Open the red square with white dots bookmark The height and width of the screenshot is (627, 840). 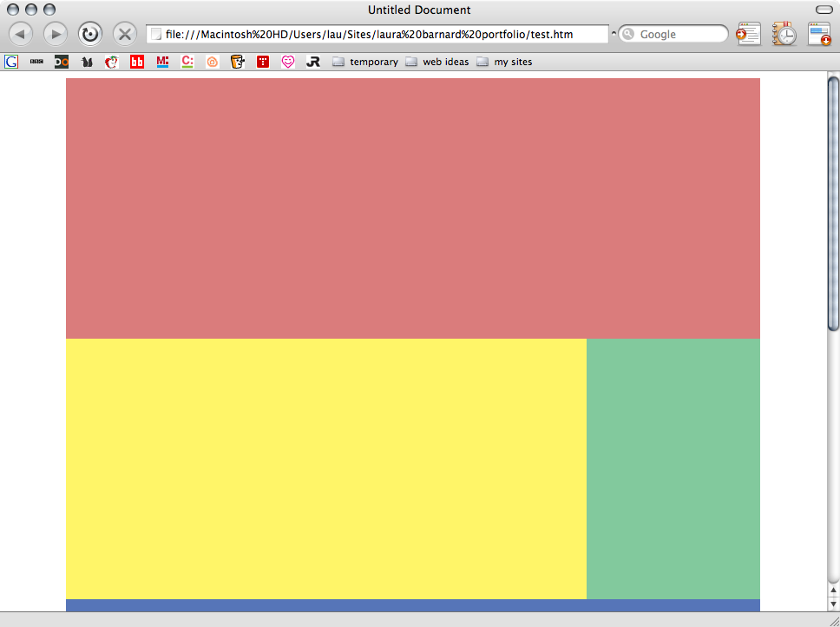(262, 63)
